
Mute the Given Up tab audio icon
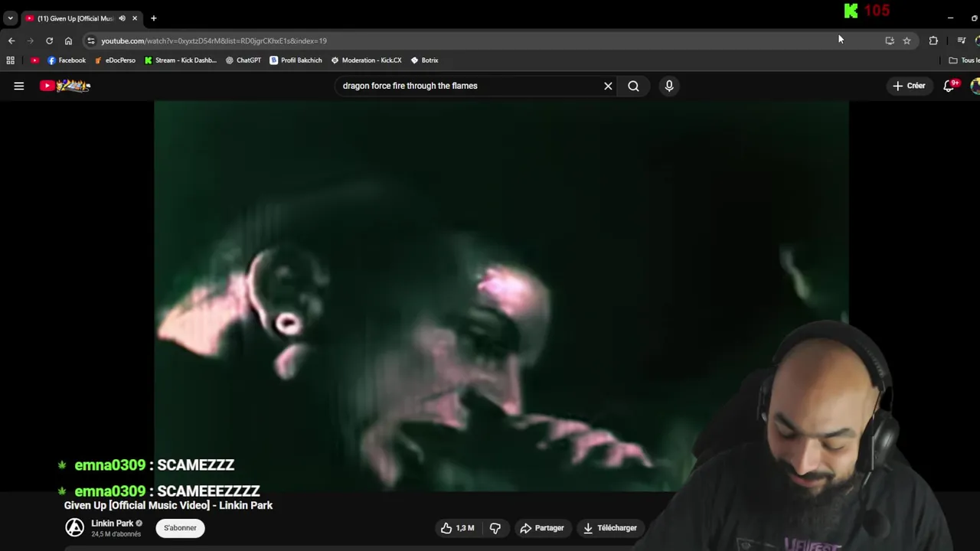click(x=122, y=18)
